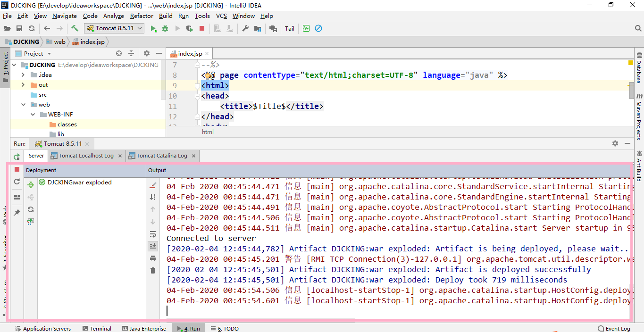Viewport: 644px width, 332px height.
Task: Collapse the web folder in tree
Action: tap(23, 105)
